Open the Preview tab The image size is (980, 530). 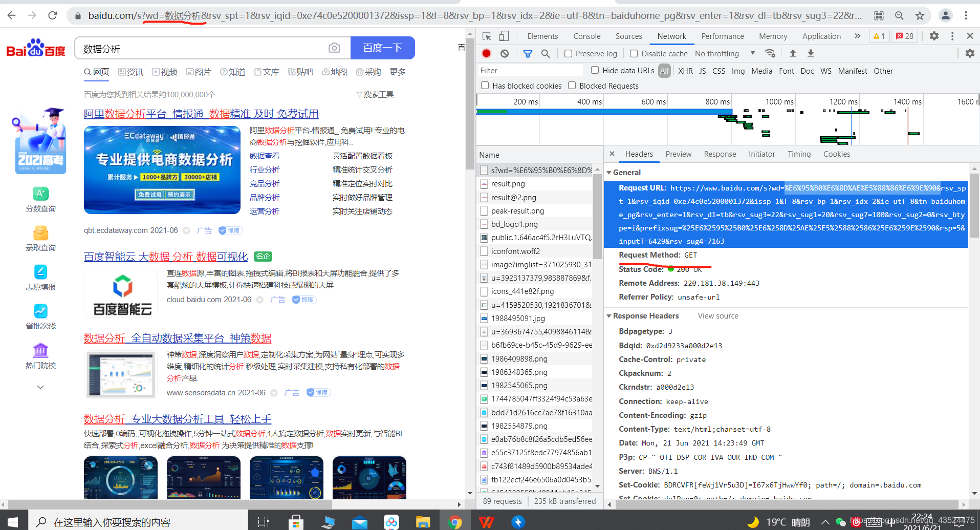point(679,154)
